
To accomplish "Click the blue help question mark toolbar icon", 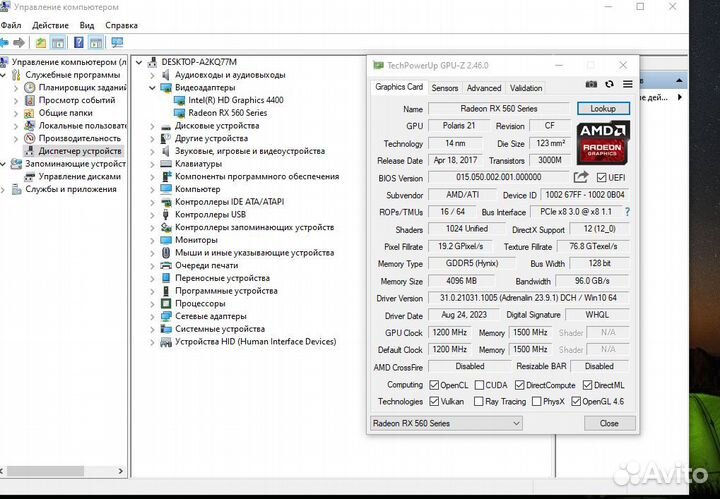I will (79, 43).
